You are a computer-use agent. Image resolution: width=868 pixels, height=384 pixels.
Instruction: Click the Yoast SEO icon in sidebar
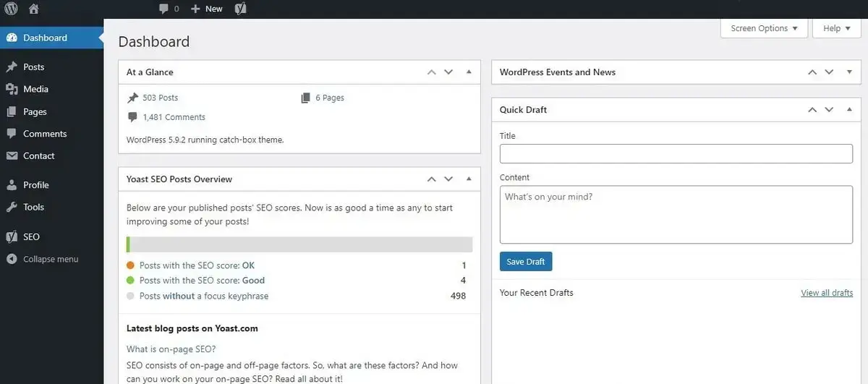12,236
